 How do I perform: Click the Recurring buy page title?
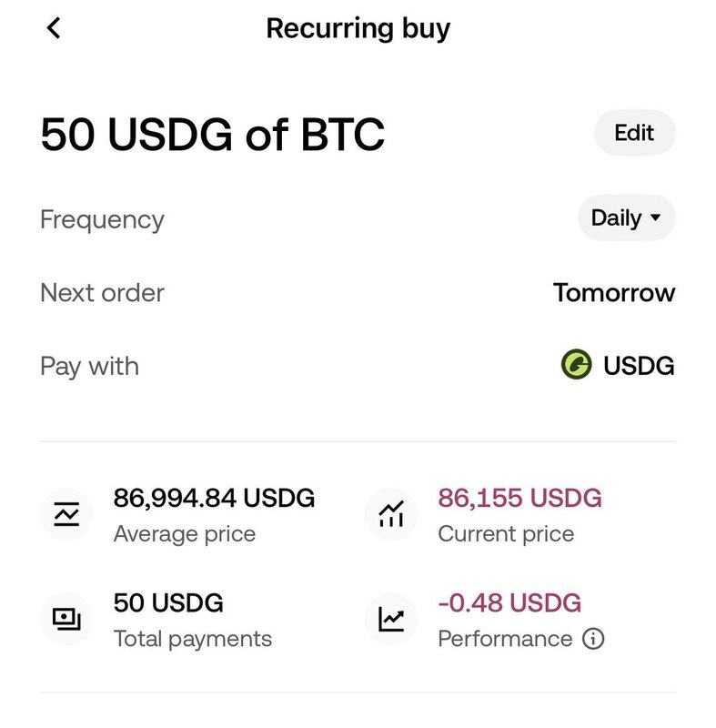pyautogui.click(x=358, y=28)
